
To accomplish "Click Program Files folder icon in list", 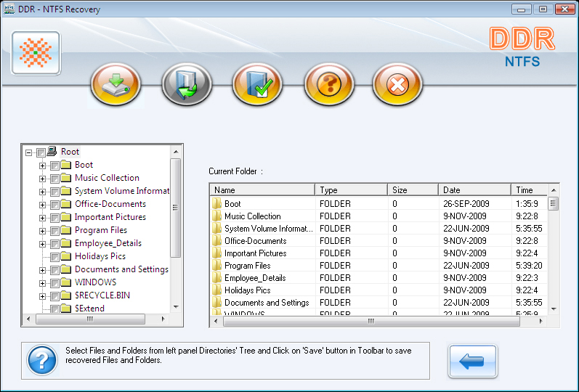I will [x=216, y=266].
